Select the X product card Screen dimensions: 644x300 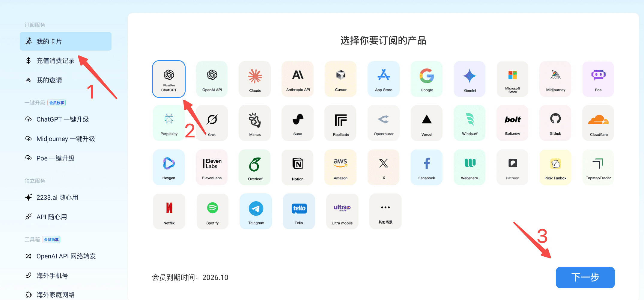coord(384,167)
